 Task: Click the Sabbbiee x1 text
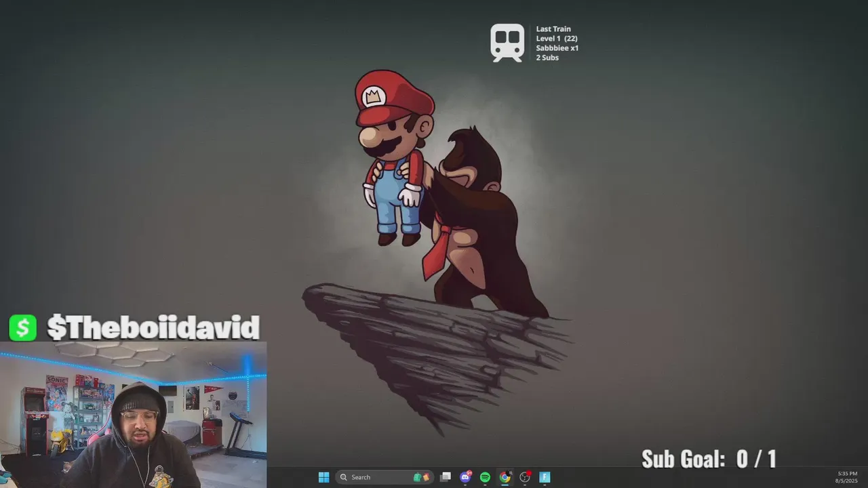pos(557,48)
